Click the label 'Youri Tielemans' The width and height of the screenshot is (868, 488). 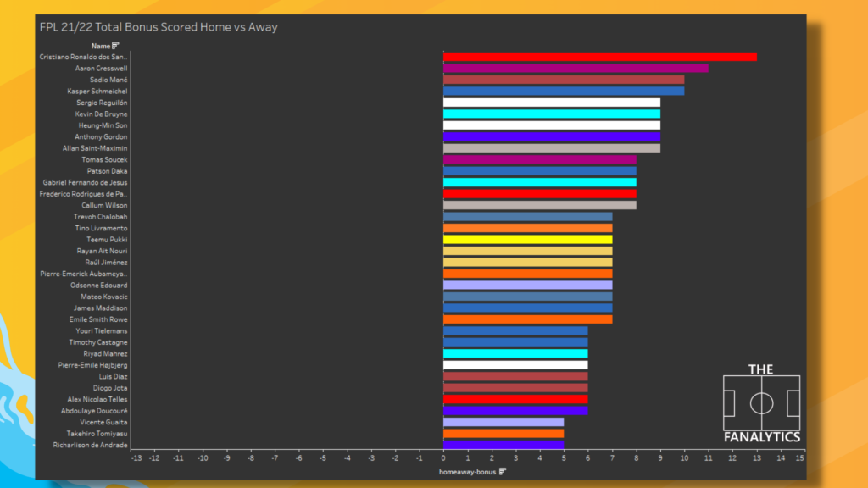pyautogui.click(x=102, y=331)
